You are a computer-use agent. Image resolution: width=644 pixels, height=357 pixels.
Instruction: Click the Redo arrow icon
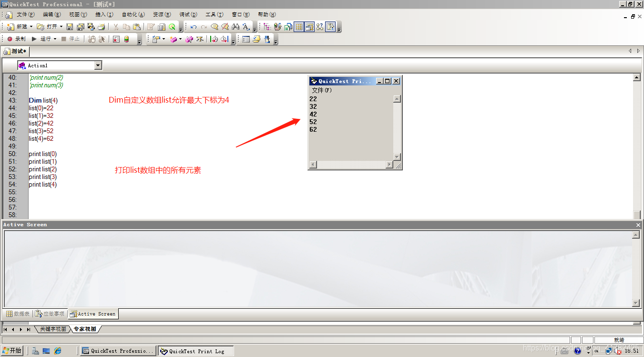204,27
